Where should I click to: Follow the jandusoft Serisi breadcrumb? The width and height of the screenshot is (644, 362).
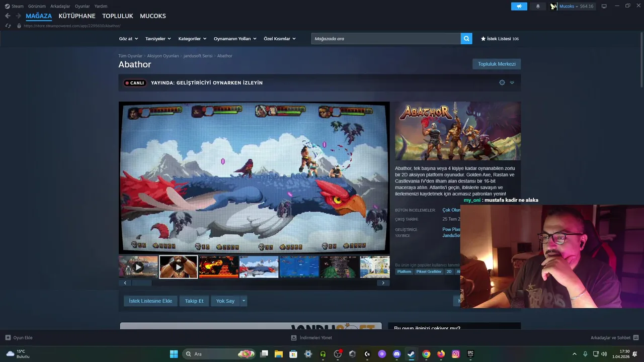(198, 56)
